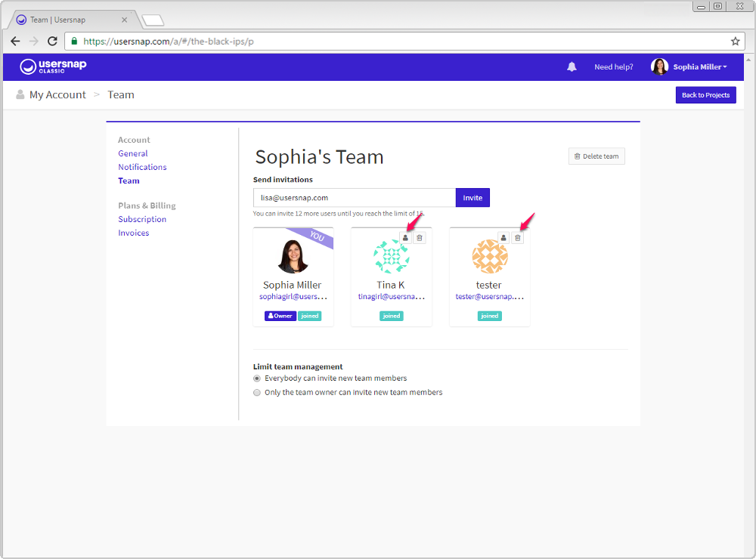Click the tester@usersnap... email link
This screenshot has height=559, width=756.
[x=489, y=296]
